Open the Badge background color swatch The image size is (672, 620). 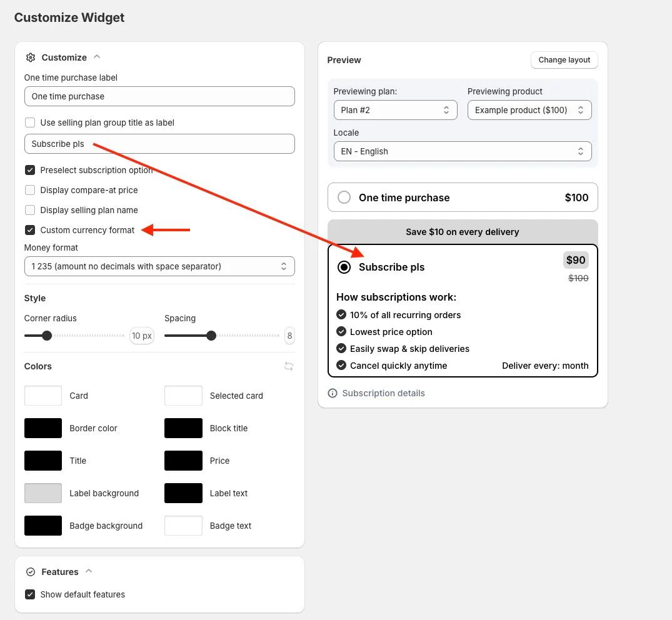click(x=43, y=526)
